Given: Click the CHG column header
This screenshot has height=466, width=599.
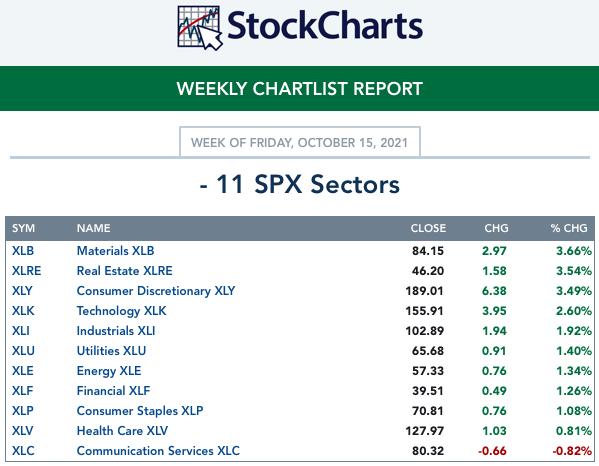Looking at the screenshot, I should click(x=496, y=228).
